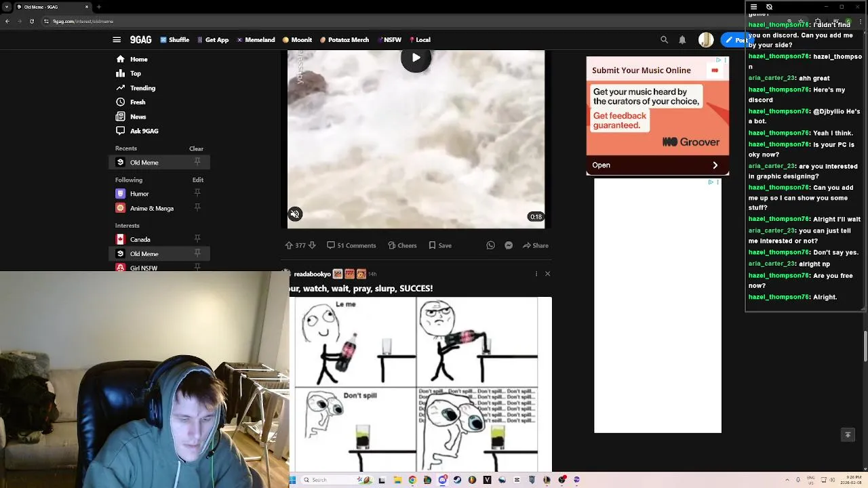Downvote the video post

pyautogui.click(x=312, y=245)
